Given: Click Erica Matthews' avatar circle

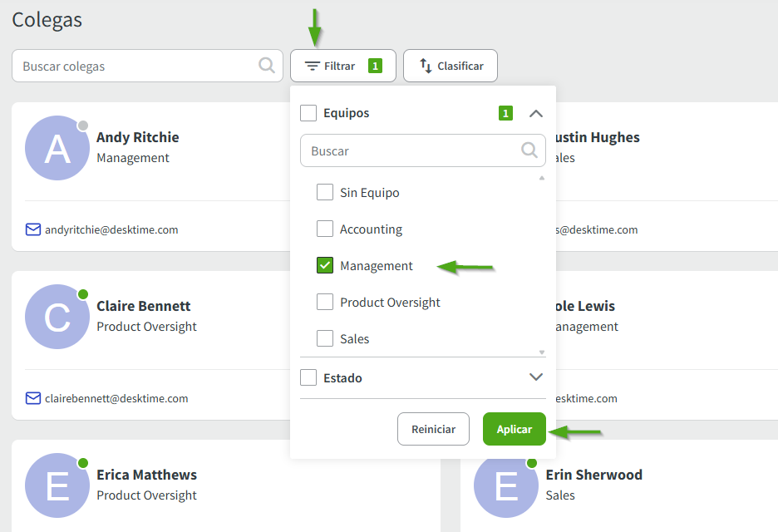Looking at the screenshot, I should [57, 485].
